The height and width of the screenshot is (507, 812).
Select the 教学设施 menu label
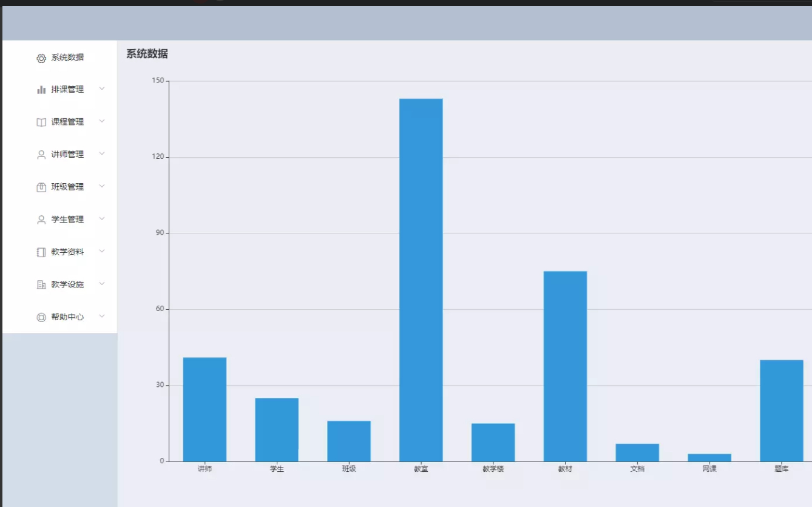67,284
